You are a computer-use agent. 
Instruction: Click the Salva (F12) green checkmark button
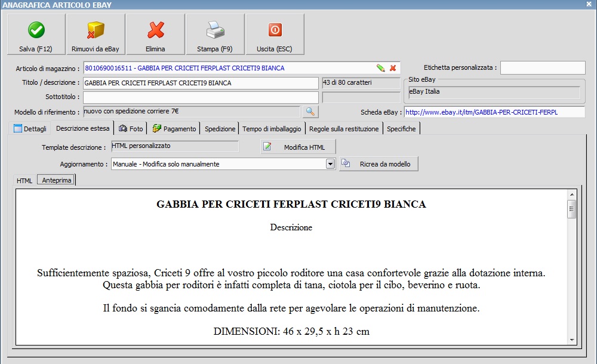click(36, 34)
